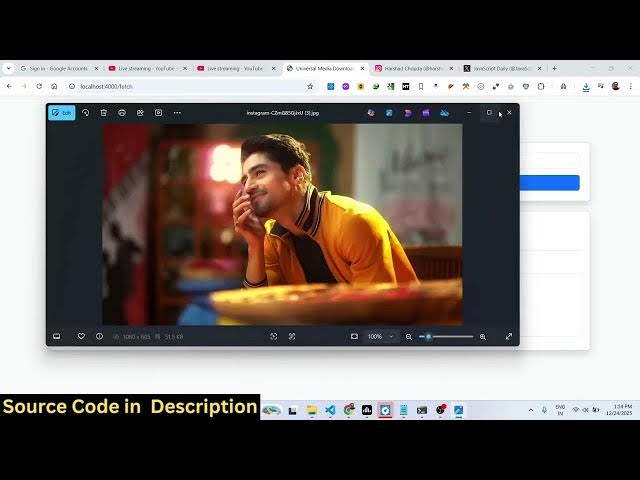Delete the image with trash icon
Viewport: 640px width, 480px height.
click(x=104, y=113)
